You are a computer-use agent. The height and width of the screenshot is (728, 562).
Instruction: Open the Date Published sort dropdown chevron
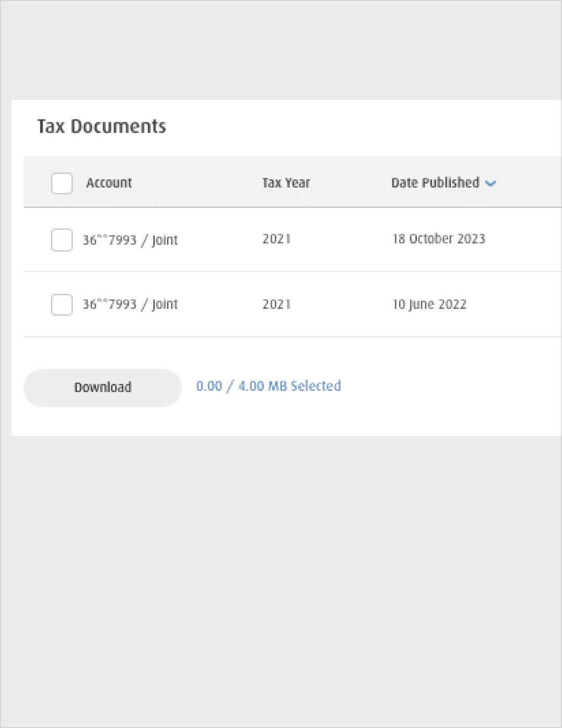coord(491,184)
